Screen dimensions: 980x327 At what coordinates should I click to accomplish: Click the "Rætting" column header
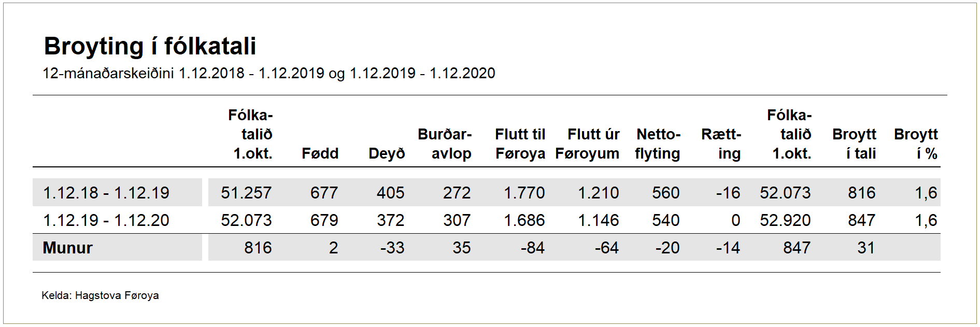coord(721,144)
